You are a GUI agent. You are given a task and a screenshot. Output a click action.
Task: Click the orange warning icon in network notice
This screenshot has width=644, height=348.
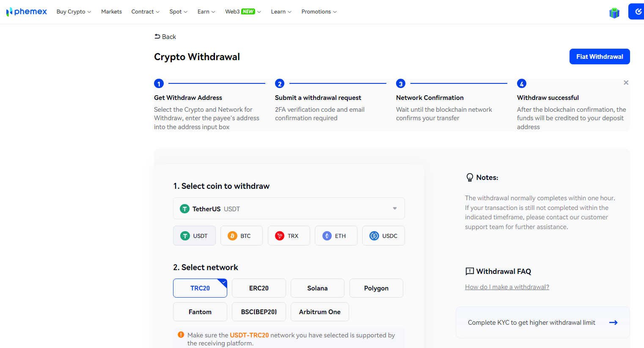click(x=181, y=335)
